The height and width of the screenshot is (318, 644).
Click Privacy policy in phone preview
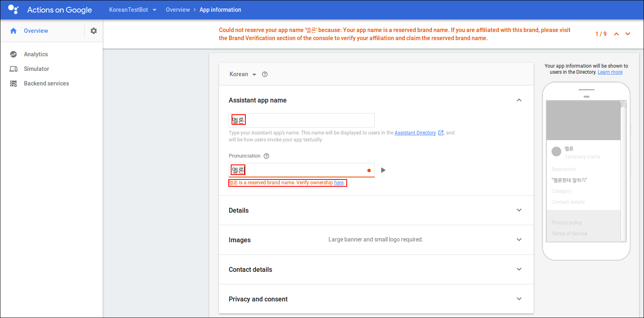(567, 223)
